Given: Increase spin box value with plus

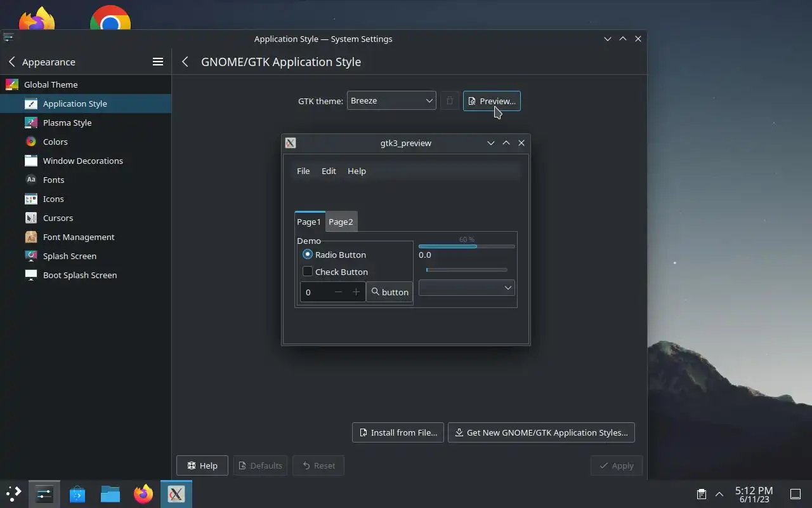Looking at the screenshot, I should 356,292.
